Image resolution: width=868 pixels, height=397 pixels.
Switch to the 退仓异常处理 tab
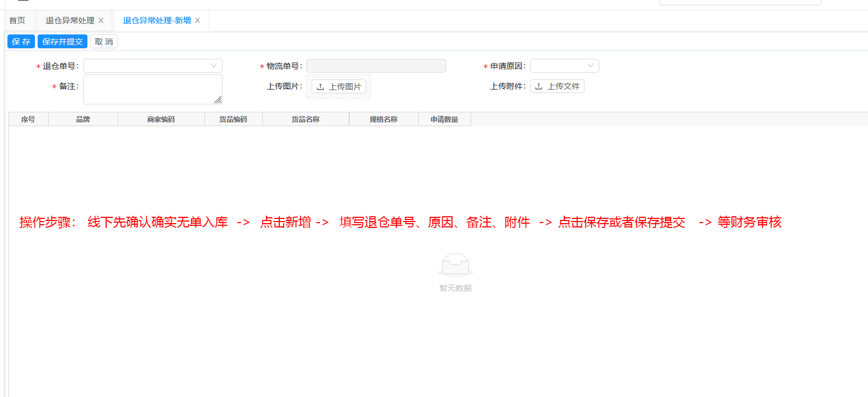69,21
